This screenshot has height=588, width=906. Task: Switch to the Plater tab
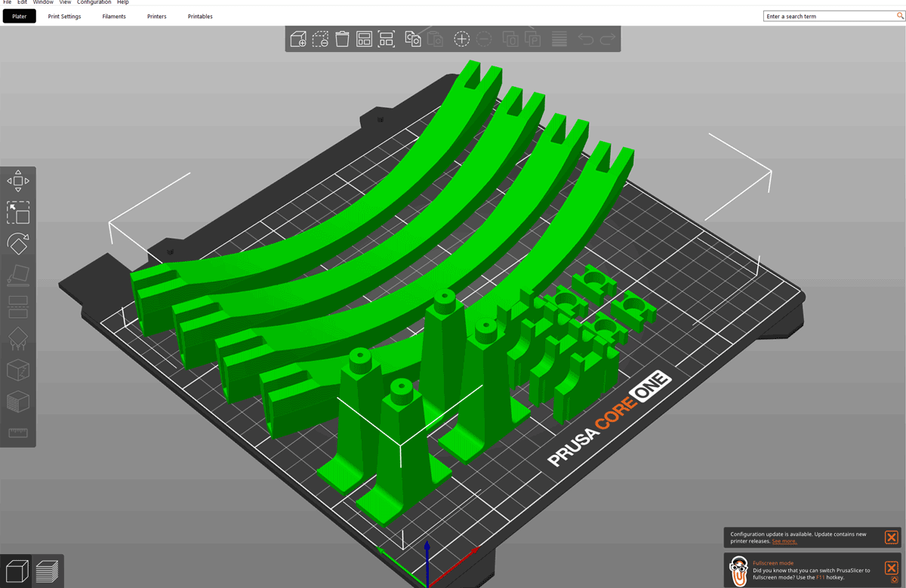coord(20,16)
